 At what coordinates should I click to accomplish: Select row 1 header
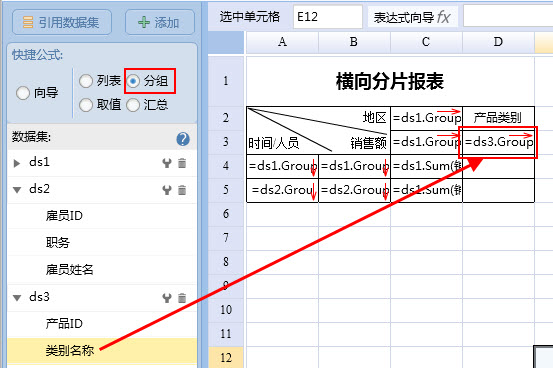[226, 81]
